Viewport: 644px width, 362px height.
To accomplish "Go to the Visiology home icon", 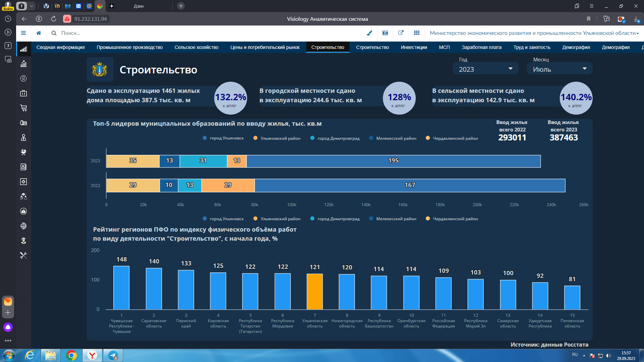I will click(39, 33).
